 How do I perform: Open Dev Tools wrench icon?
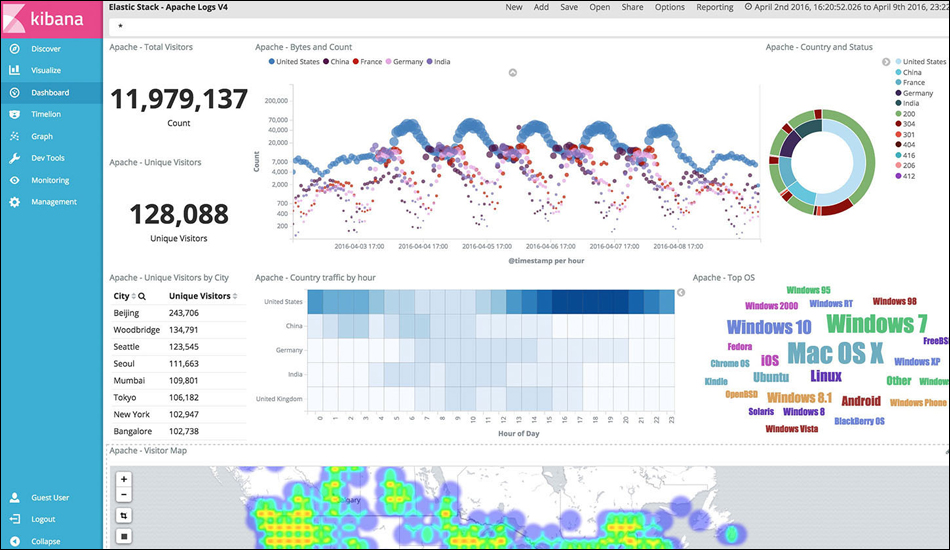pos(15,158)
